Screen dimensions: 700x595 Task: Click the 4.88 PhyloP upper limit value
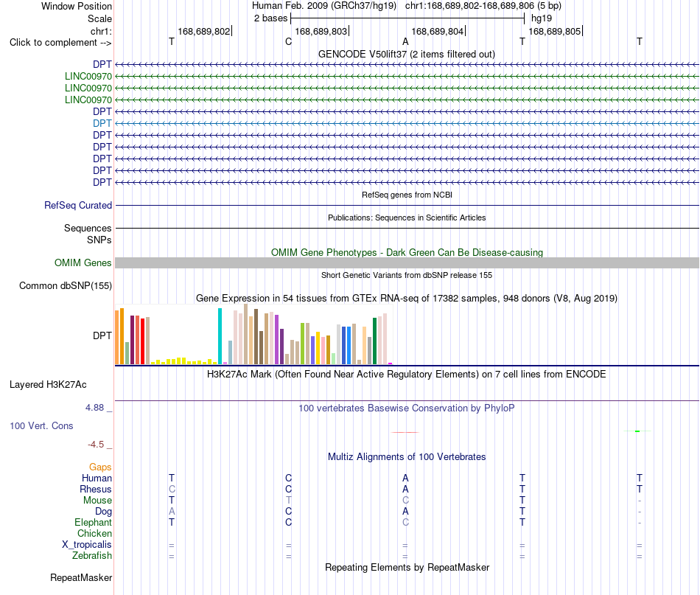point(94,408)
